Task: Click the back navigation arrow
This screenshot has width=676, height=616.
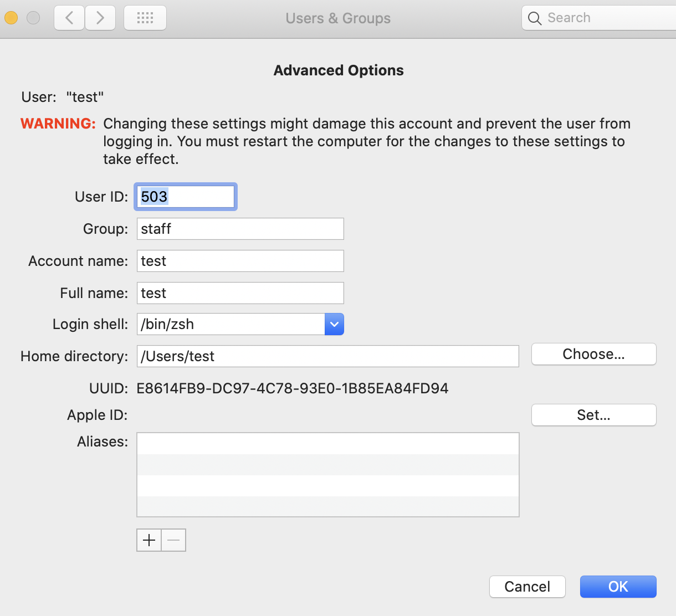Action: tap(69, 17)
